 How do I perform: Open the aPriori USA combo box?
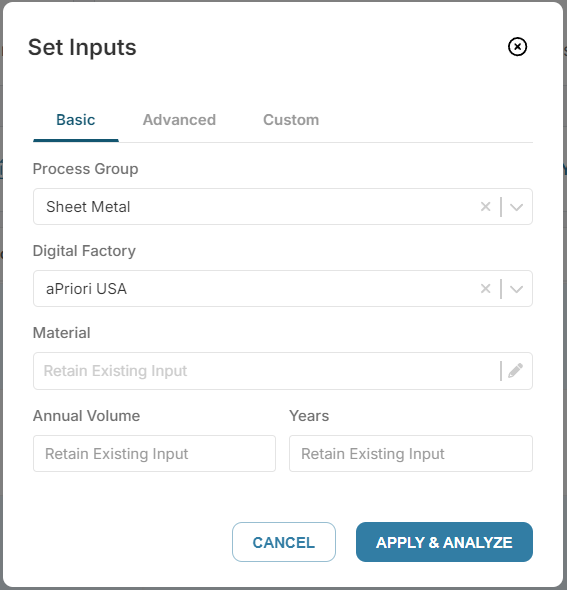pos(283,289)
